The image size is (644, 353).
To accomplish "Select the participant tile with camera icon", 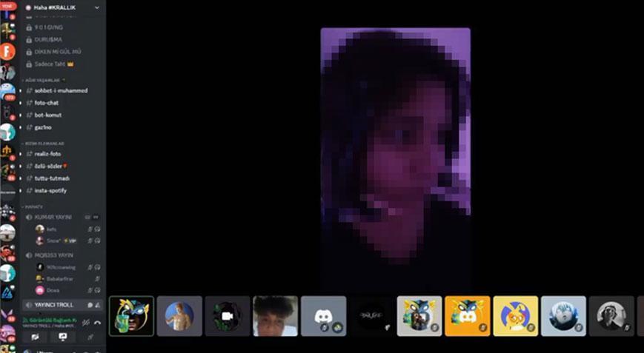I will click(x=228, y=316).
